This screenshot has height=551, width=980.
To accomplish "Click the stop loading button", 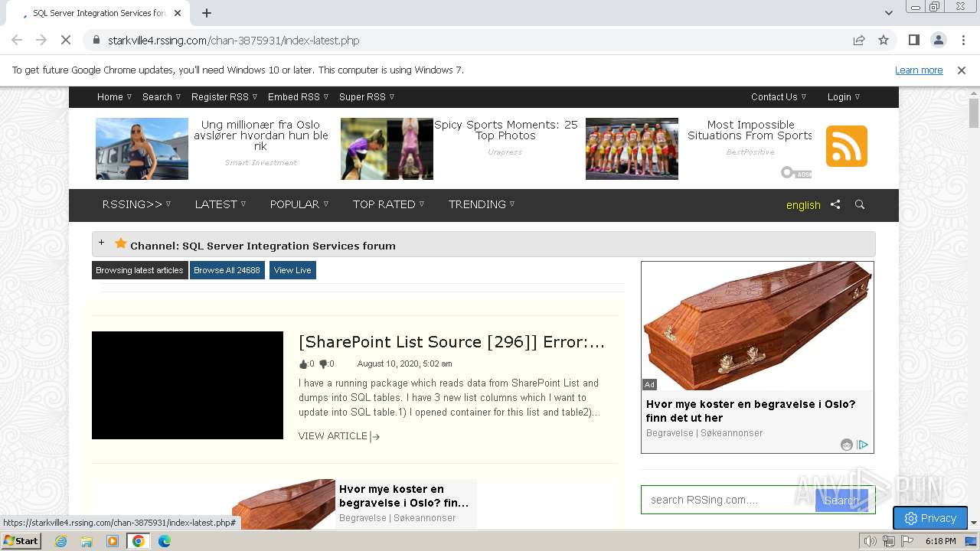I will [x=66, y=40].
